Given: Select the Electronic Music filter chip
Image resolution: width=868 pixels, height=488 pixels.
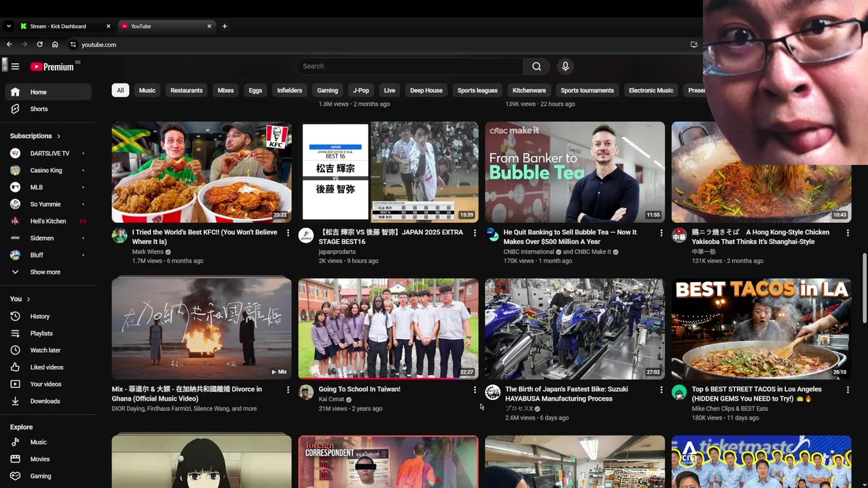Looking at the screenshot, I should click(651, 90).
